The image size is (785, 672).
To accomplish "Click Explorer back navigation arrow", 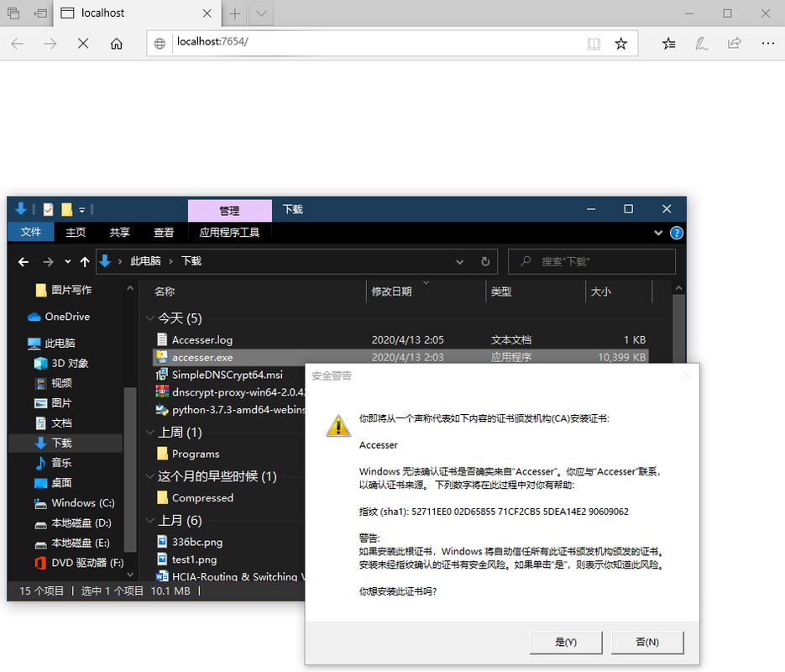I will [23, 261].
